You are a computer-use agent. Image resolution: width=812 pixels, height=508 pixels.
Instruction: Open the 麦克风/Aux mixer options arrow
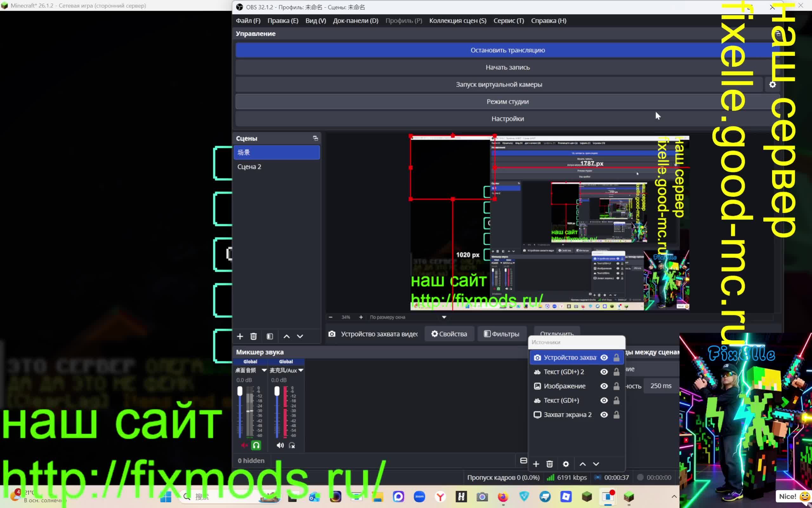pos(301,370)
